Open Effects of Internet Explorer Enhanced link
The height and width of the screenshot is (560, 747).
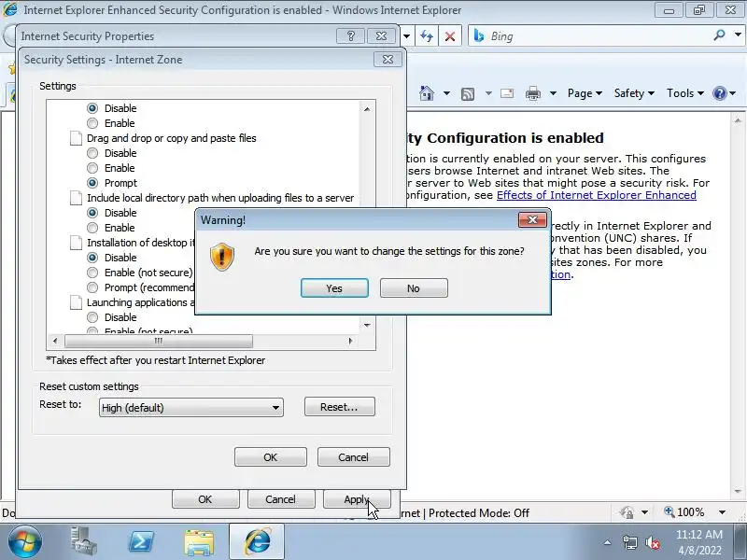click(597, 195)
